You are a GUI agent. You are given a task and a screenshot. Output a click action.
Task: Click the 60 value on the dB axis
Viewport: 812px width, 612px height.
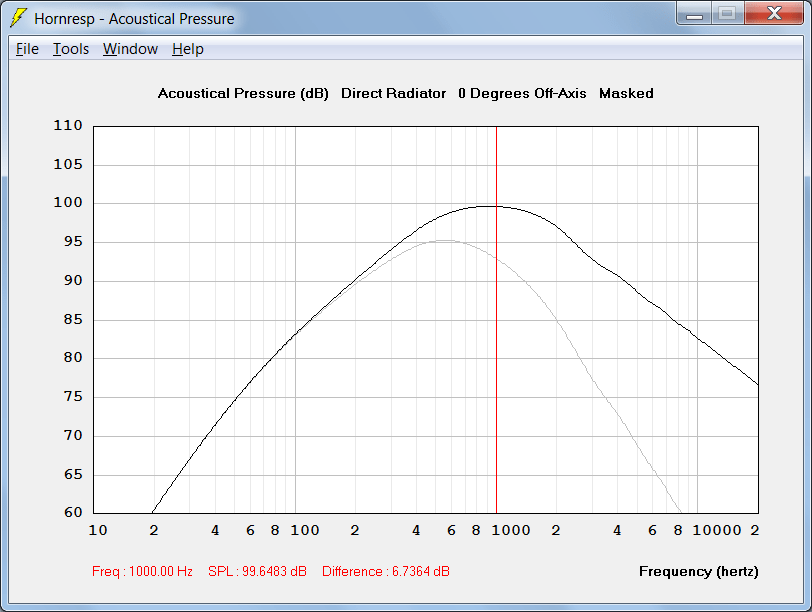coord(73,512)
